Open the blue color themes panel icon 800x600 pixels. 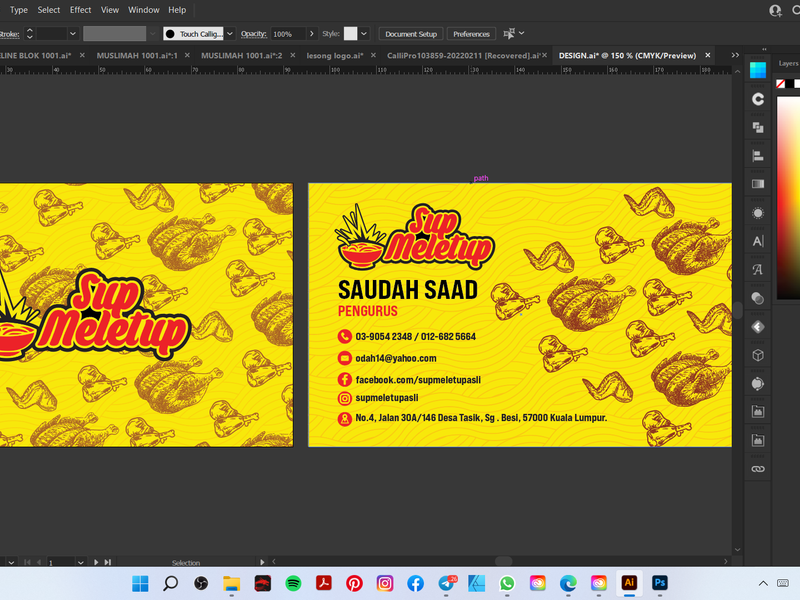coord(758,70)
